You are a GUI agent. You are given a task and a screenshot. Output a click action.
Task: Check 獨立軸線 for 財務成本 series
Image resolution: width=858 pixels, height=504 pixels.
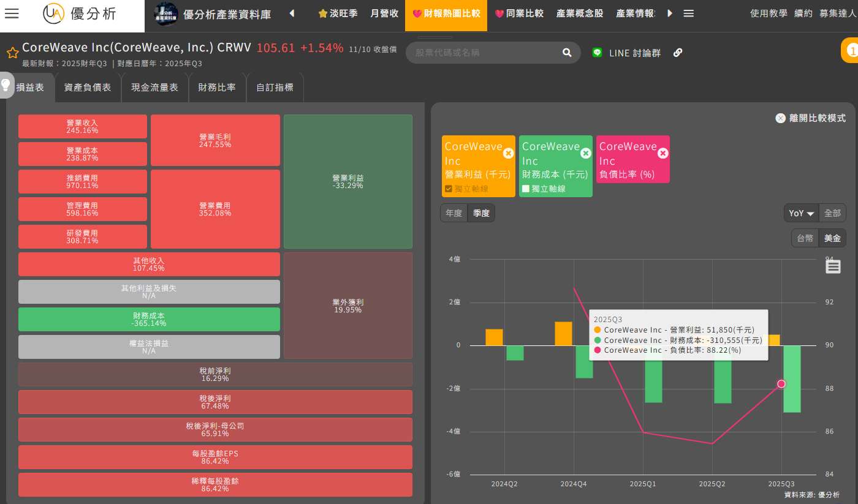pos(526,189)
